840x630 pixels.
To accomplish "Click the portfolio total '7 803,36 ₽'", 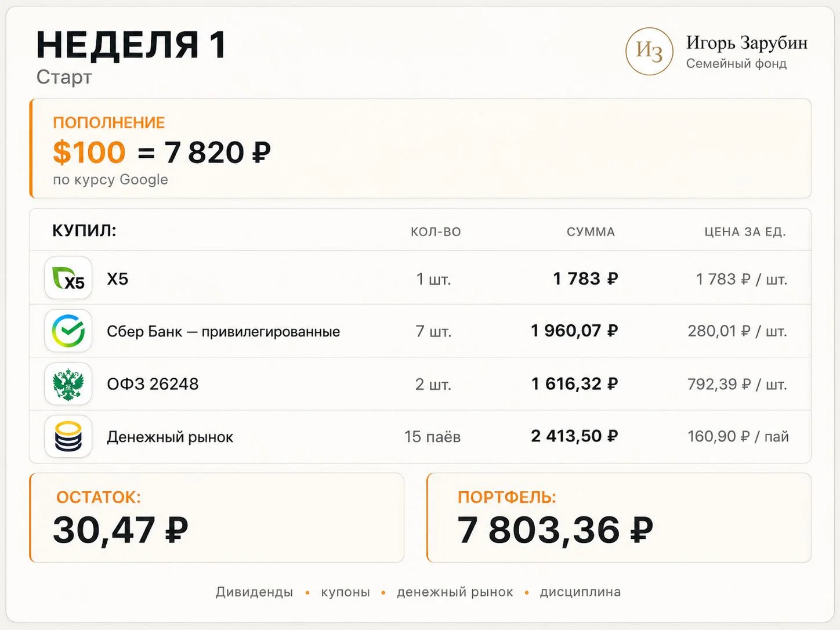I will [x=555, y=530].
